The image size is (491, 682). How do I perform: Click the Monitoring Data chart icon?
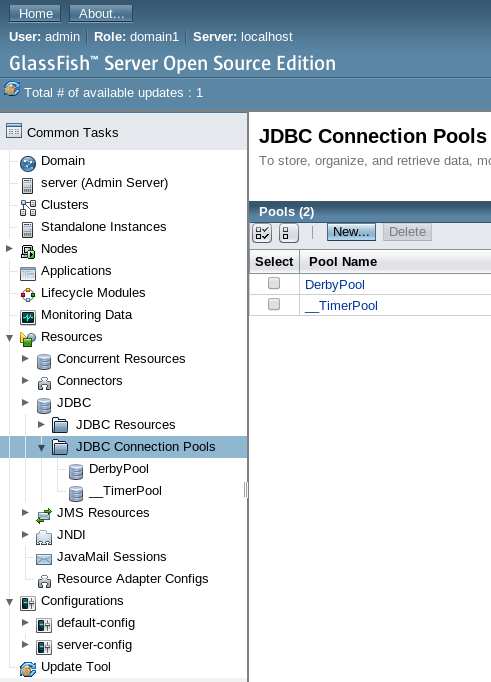28,318
